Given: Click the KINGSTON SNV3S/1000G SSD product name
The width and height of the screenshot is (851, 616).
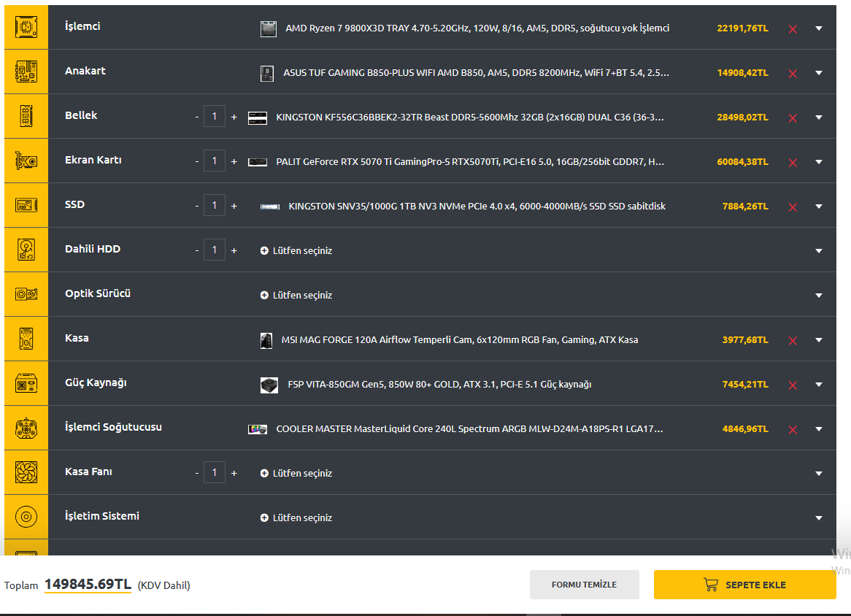Looking at the screenshot, I should coord(477,207).
